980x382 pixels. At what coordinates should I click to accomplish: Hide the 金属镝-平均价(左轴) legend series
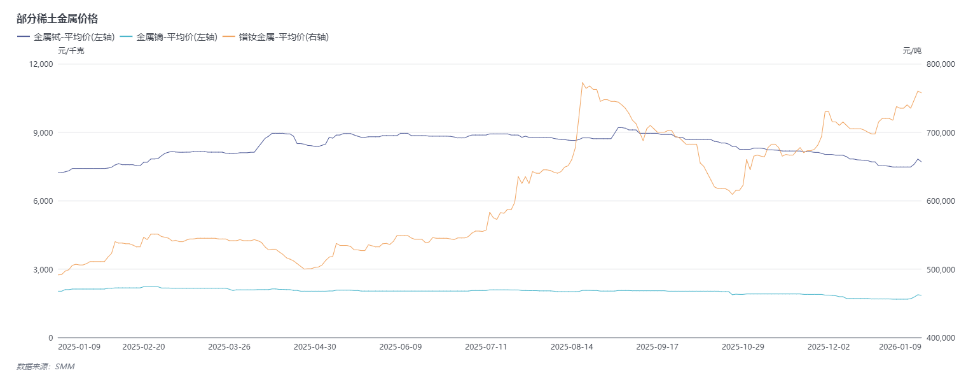[x=169, y=38]
